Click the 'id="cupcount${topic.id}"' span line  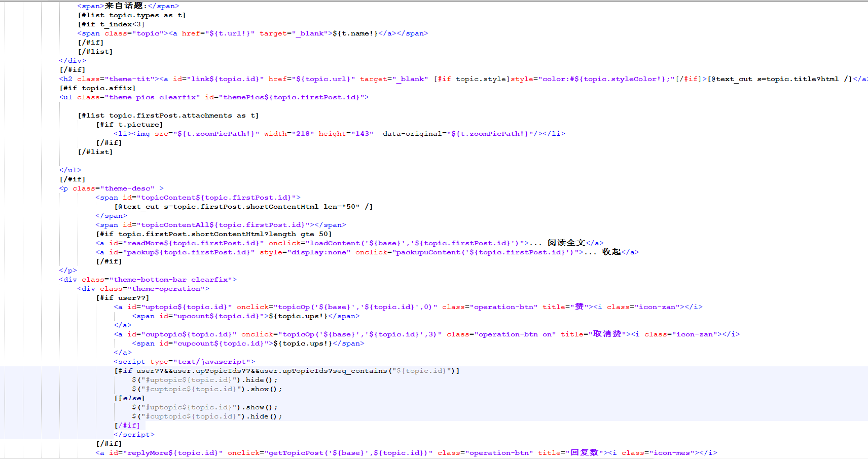(248, 343)
